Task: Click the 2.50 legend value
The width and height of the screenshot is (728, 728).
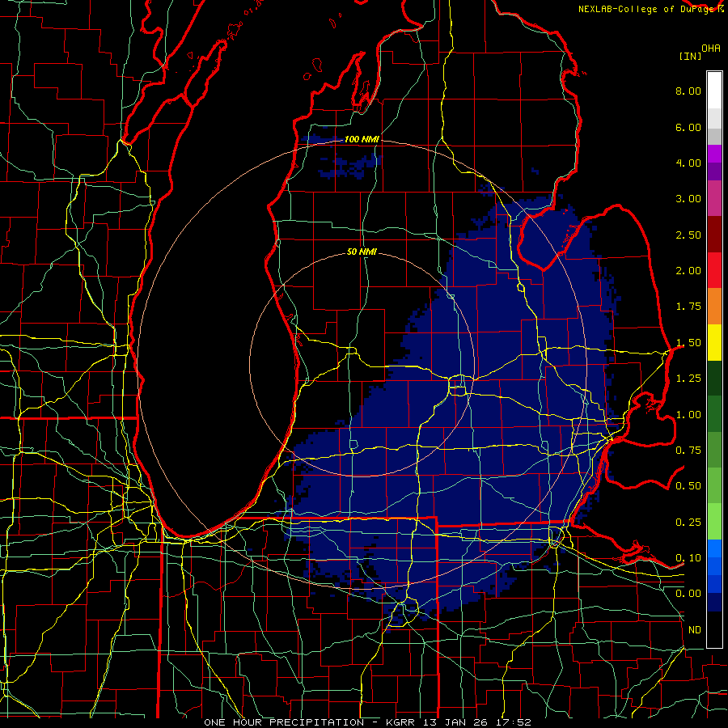Action: tap(688, 235)
